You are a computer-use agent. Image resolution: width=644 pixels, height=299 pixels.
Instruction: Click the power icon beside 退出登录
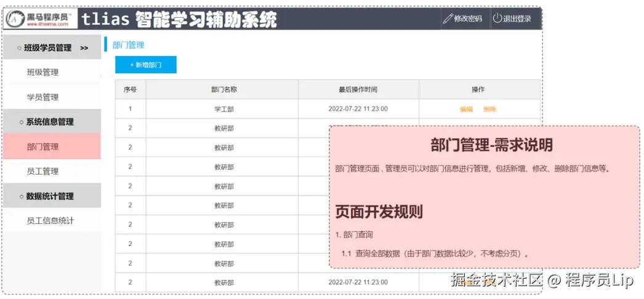tap(497, 18)
